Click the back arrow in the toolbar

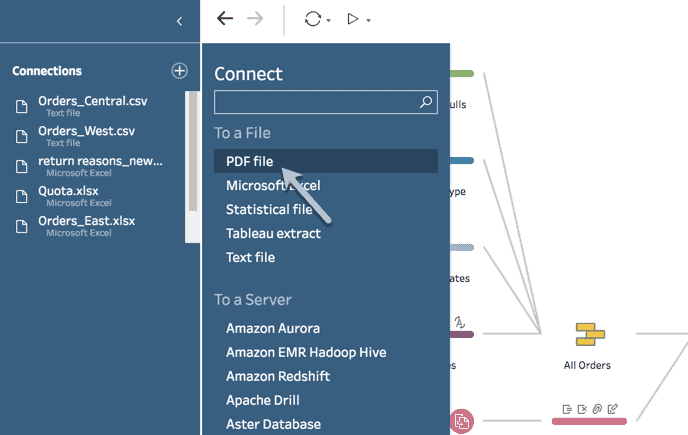point(225,18)
